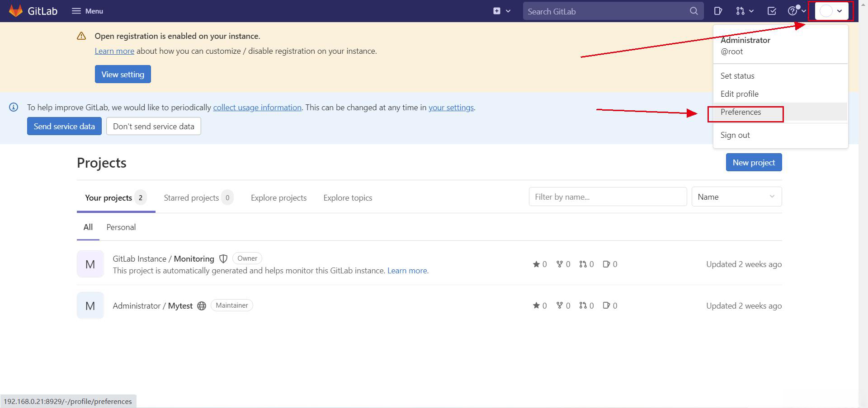The width and height of the screenshot is (868, 408).
Task: Switch to Starred projects tab
Action: (198, 198)
